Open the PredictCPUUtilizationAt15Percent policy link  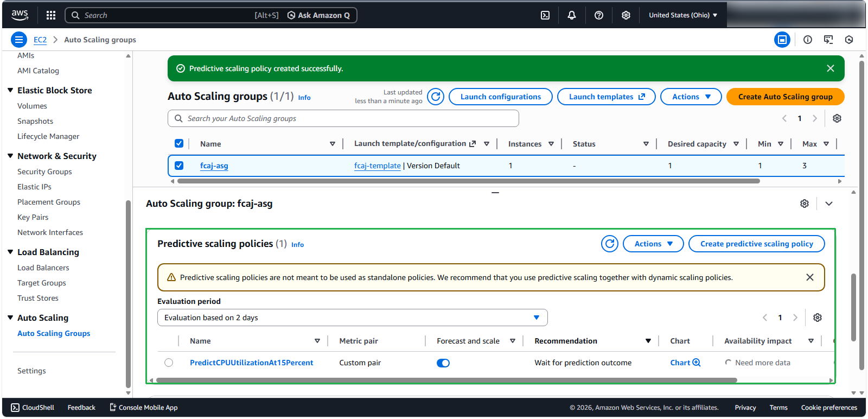click(252, 363)
